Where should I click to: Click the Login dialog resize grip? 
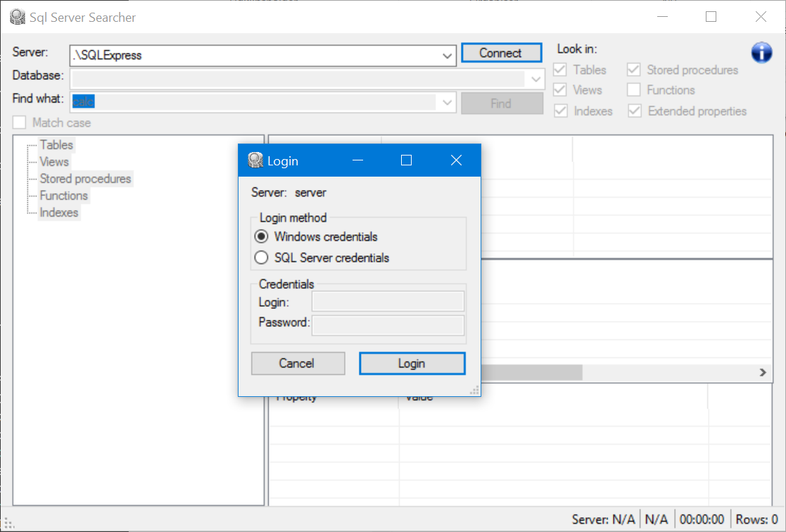point(474,390)
